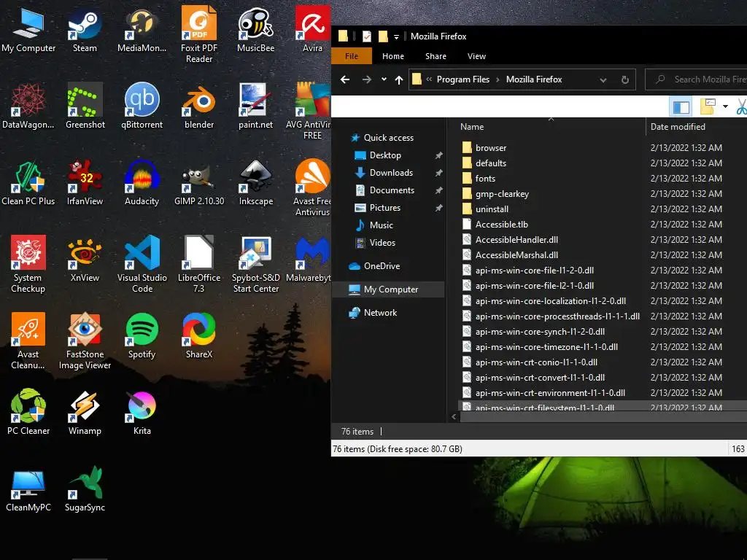Select the SugarSync desktop icon
This screenshot has height=560, width=747.
[x=85, y=489]
